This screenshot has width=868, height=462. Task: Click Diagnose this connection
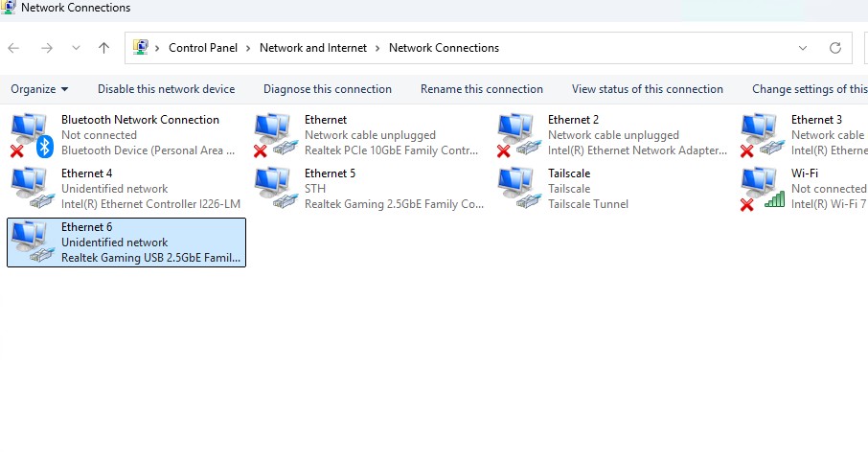tap(328, 89)
